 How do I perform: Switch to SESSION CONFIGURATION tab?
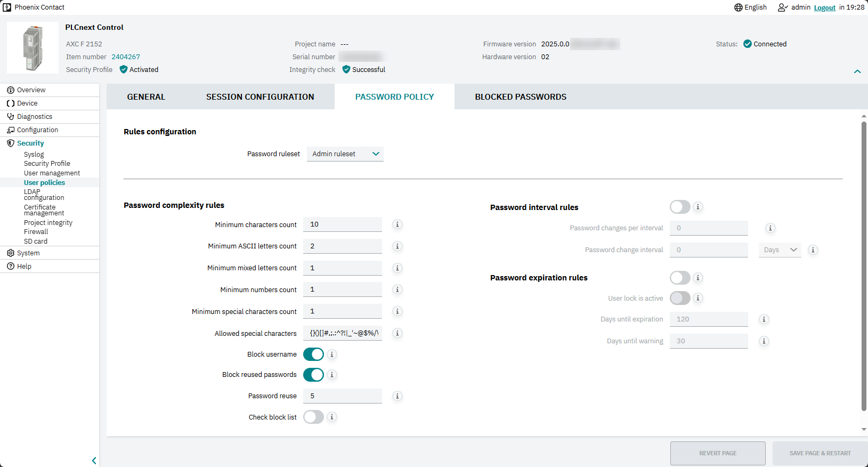click(260, 97)
